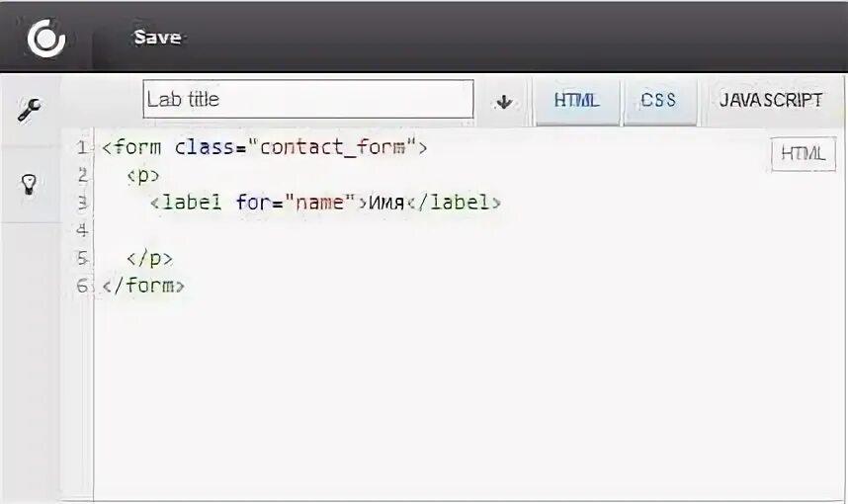Click the lightbulb hints icon
This screenshot has width=848, height=504.
tap(29, 184)
